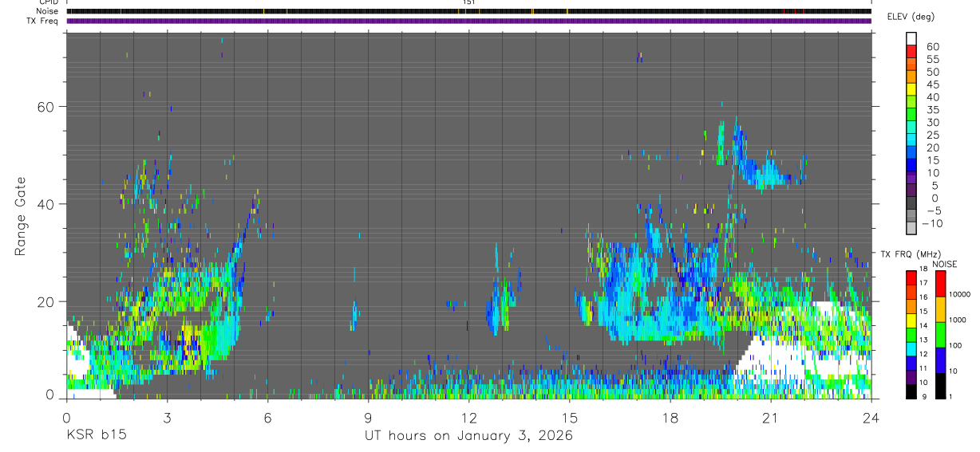
Task: Click the blue 10–100 band on NOISE colorbar
Action: point(939,360)
